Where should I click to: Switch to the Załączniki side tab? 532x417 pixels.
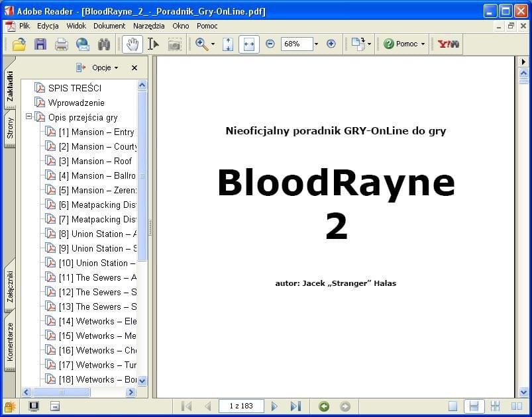[x=10, y=286]
